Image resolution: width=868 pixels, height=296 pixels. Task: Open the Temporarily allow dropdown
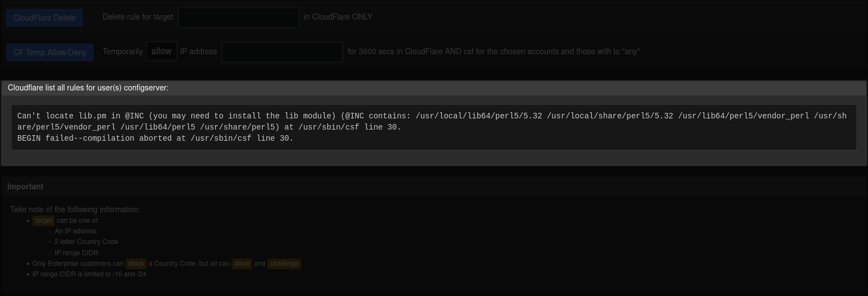161,51
